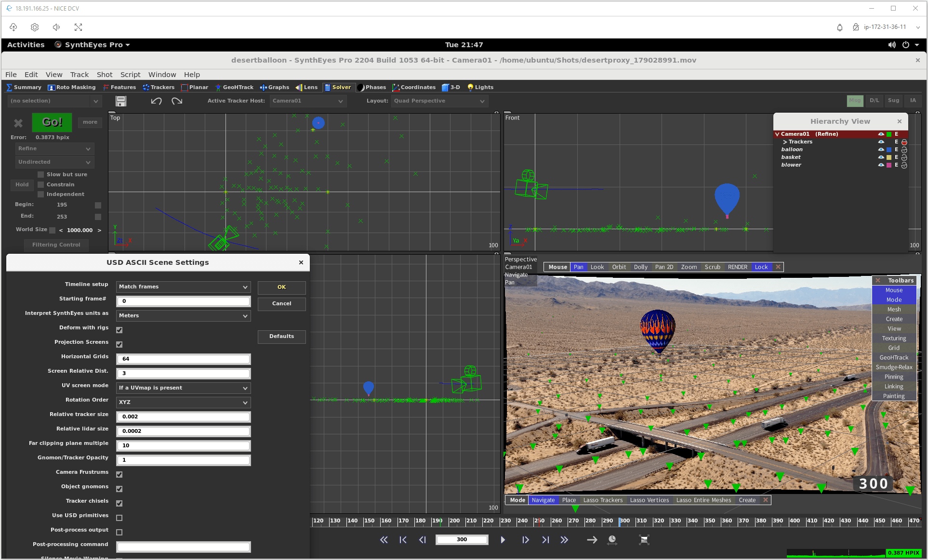Enable Constrain checkbox
Image resolution: width=928 pixels, height=560 pixels.
41,184
